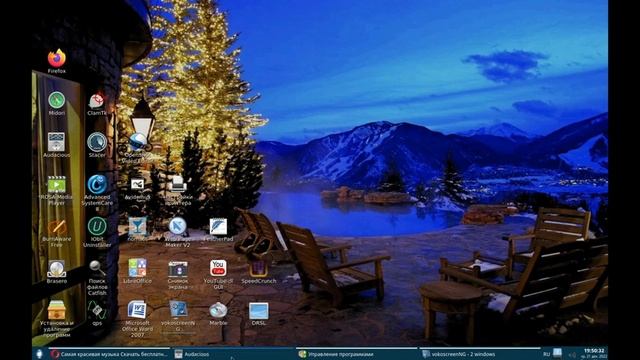The width and height of the screenshot is (640, 360).
Task: Open the IObit Uninstaller icon
Action: point(97,227)
